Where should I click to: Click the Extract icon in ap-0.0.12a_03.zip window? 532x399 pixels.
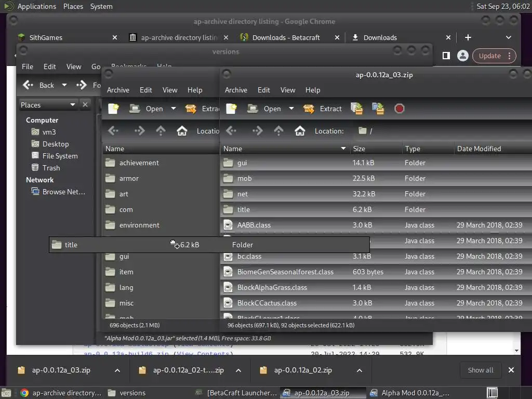pyautogui.click(x=309, y=109)
